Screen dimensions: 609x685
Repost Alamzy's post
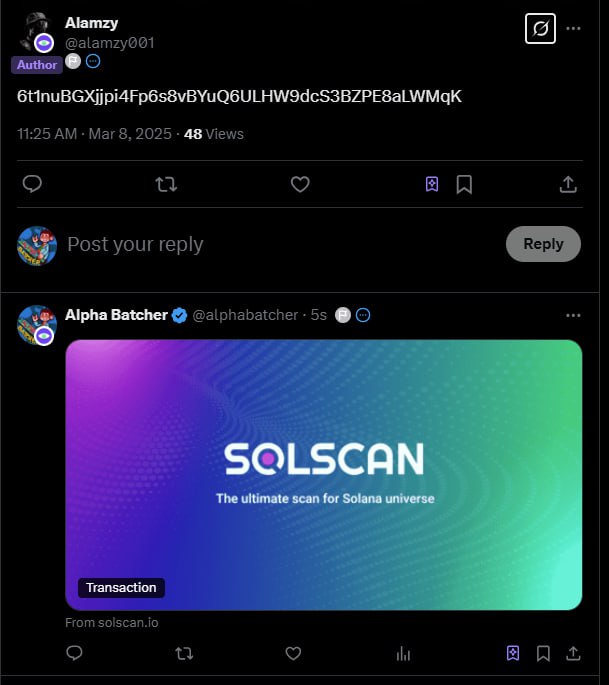pos(166,184)
